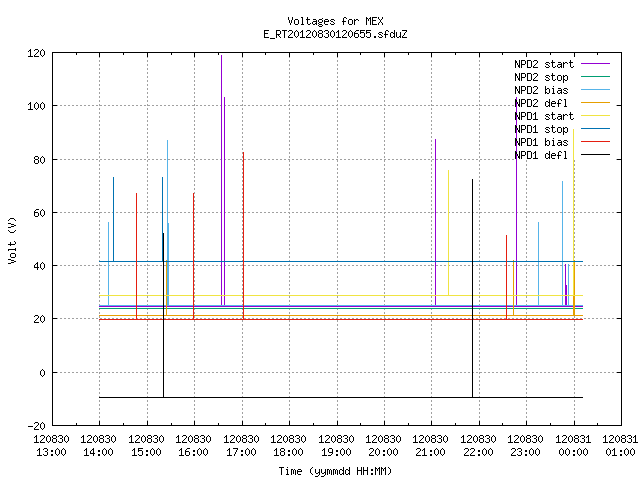Click the 120830 22:00 time tick label
Image resolution: width=640 pixels, height=480 pixels.
(478, 446)
